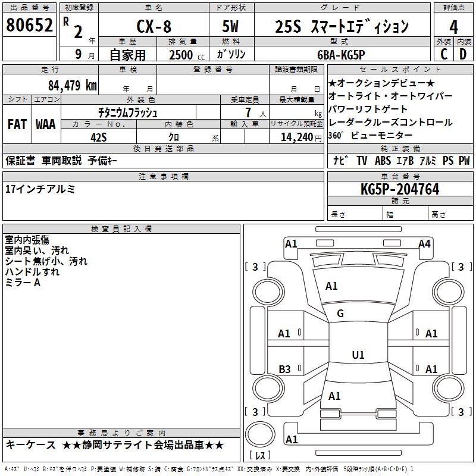Click パワーリフトゲート sales point
The width and height of the screenshot is (476, 476).
(x=368, y=109)
